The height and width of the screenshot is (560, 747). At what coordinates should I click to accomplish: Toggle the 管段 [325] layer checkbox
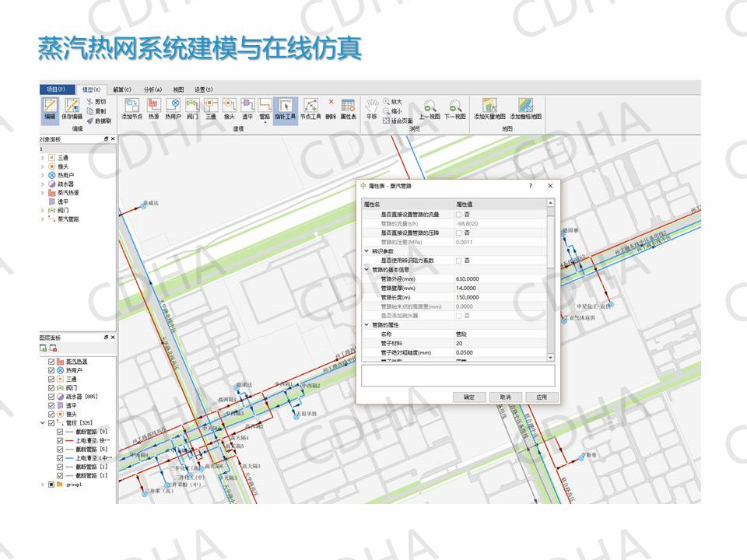pos(51,423)
